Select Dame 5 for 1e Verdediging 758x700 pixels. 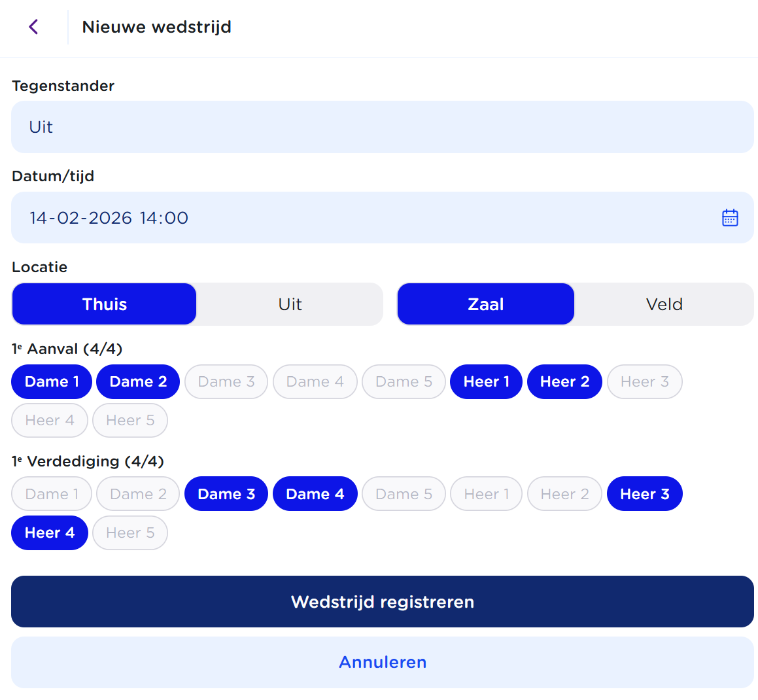(404, 493)
